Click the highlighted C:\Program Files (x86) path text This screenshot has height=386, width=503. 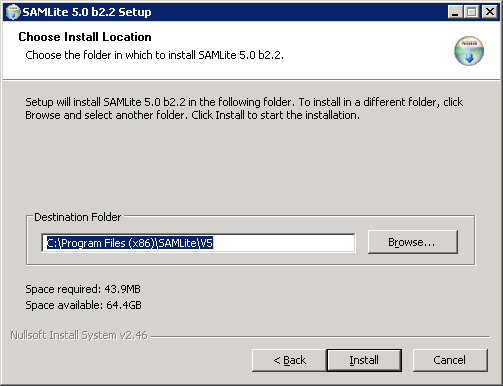pyautogui.click(x=129, y=243)
